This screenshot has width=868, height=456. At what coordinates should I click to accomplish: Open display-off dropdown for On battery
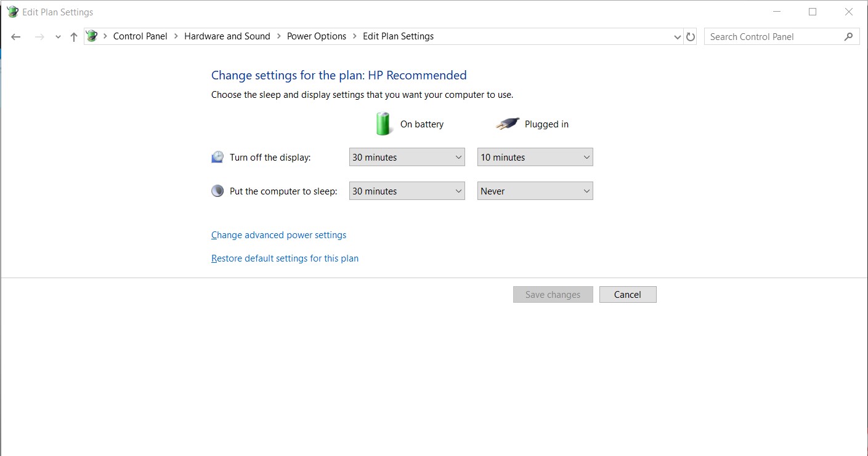coord(407,158)
